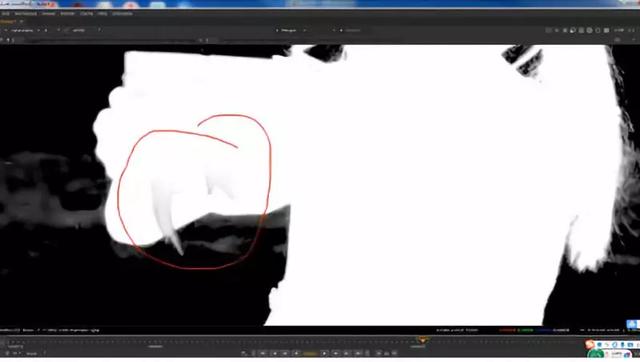The width and height of the screenshot is (640, 362).
Task: Click the play forward button in the timeline
Action: 324,353
